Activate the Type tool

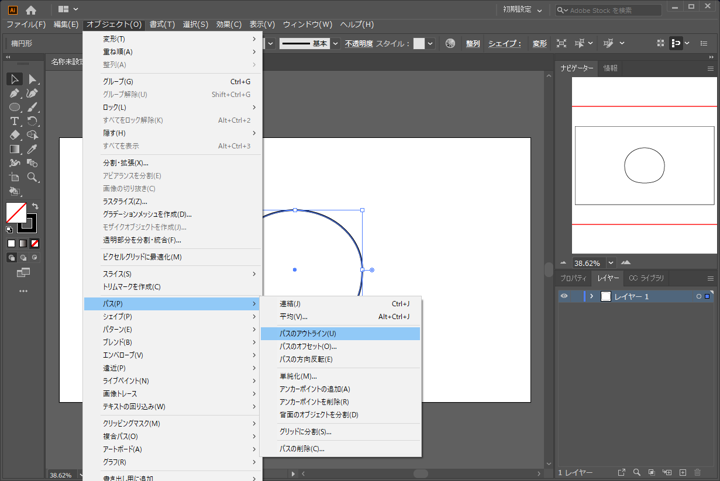(14, 121)
